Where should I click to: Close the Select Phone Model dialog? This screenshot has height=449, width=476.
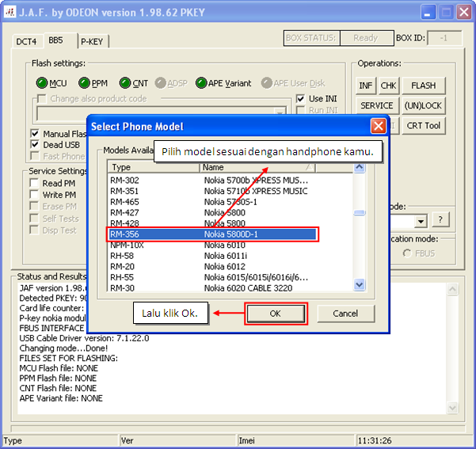379,126
